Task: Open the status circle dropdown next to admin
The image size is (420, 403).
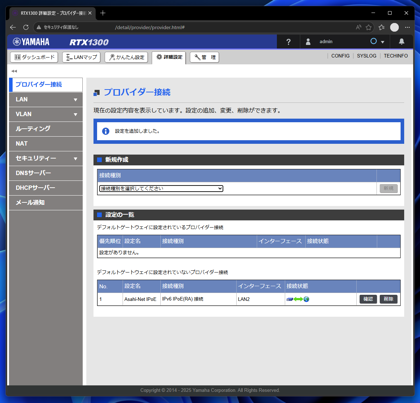Action: pos(377,41)
